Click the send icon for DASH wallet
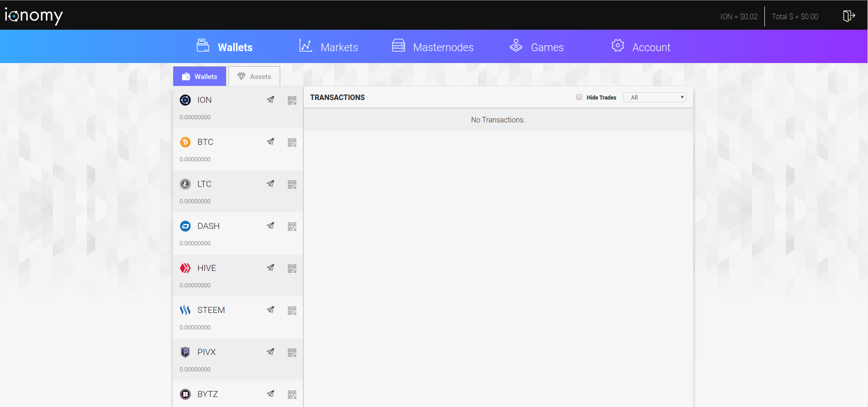This screenshot has height=407, width=868. 271,226
